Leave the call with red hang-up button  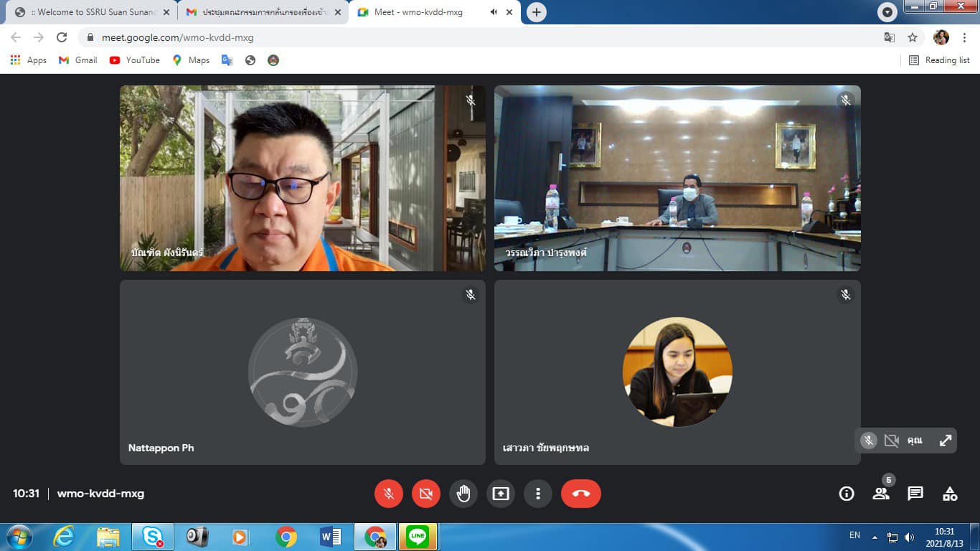tap(580, 494)
